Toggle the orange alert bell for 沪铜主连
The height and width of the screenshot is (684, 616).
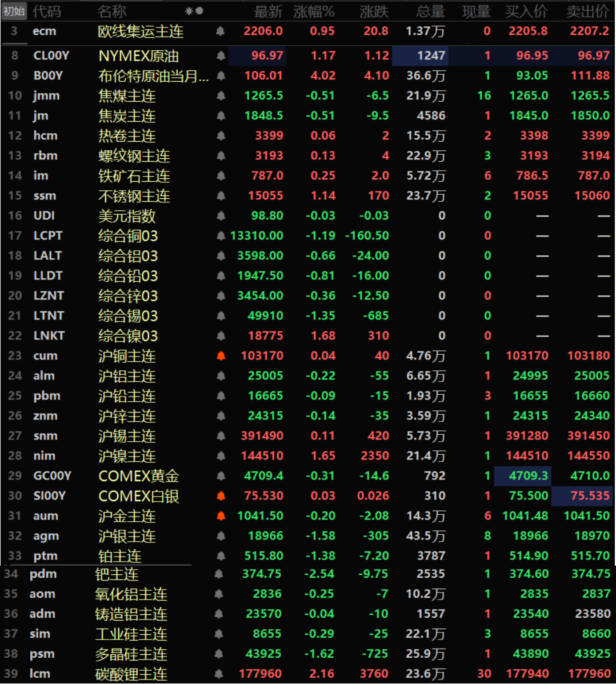(221, 356)
